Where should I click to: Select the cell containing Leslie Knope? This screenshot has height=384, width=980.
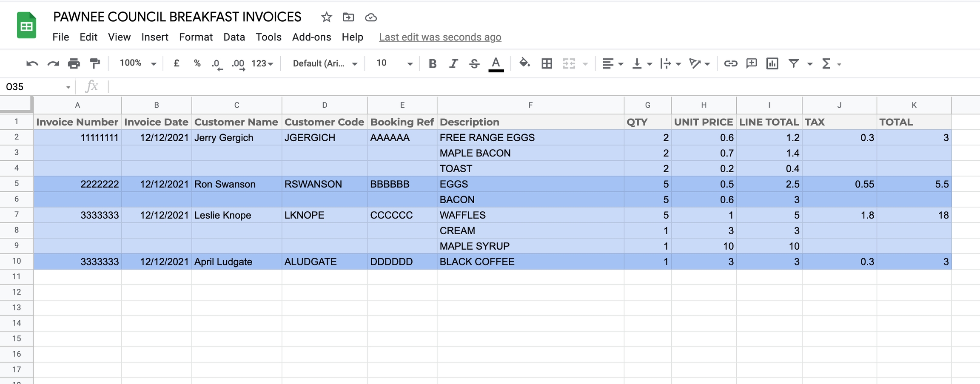point(236,215)
